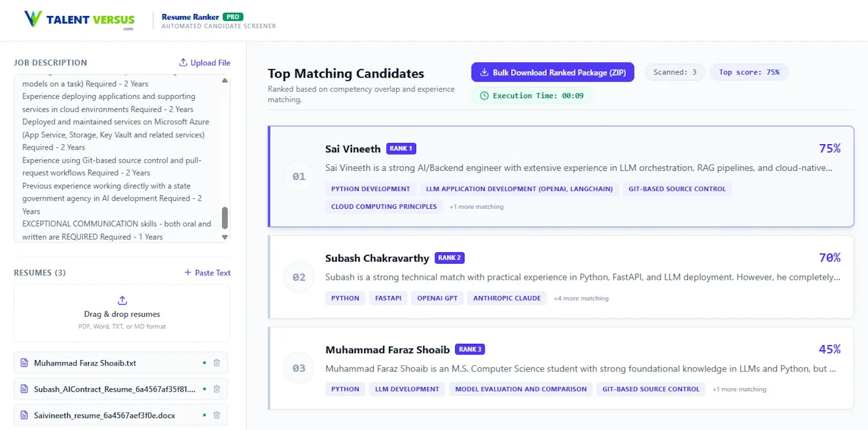The height and width of the screenshot is (430, 868).
Task: Click the Talent Versus logo
Action: [79, 20]
